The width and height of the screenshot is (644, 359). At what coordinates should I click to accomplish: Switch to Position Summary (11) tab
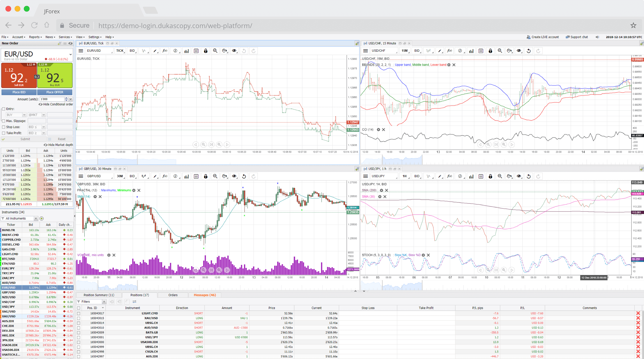click(99, 295)
